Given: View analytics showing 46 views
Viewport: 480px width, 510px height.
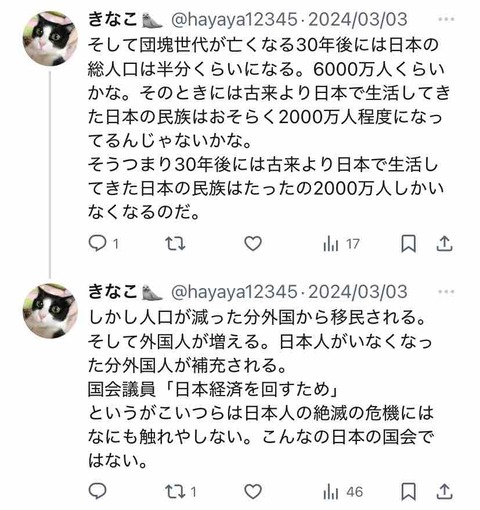Looking at the screenshot, I should coord(343,492).
